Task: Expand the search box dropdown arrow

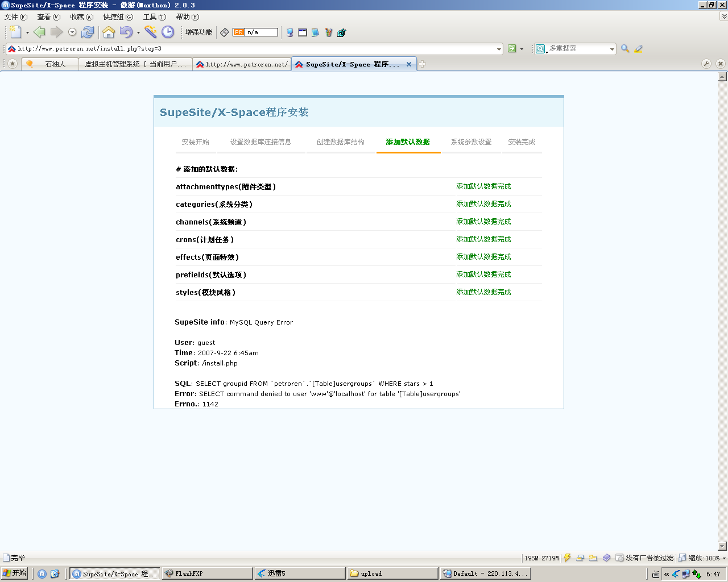Action: tap(612, 49)
